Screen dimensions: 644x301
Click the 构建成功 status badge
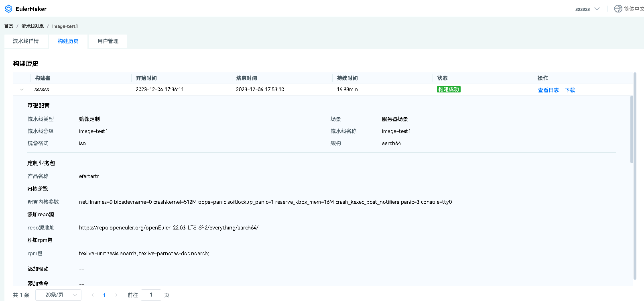click(449, 89)
